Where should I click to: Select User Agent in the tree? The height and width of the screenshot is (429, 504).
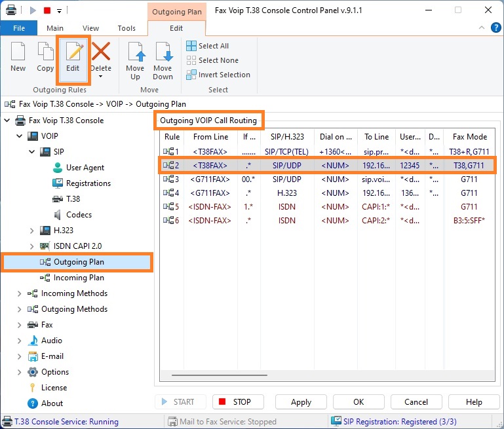point(85,168)
